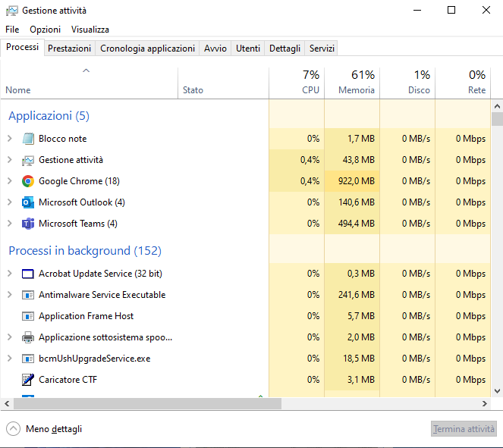Click the 3,1 MB Caricatore CTF memory value
This screenshot has width=503, height=448.
click(x=361, y=380)
